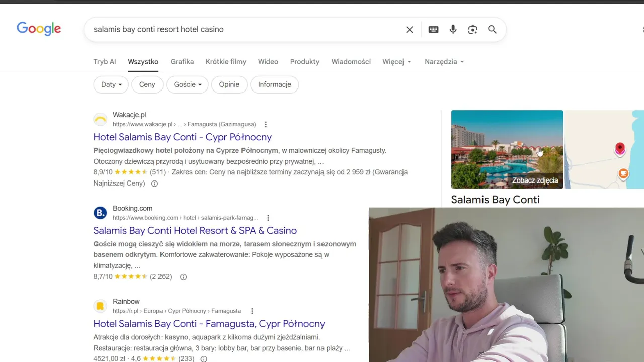Click the Wakacje.pl 8,9/10 rating stars
The width and height of the screenshot is (644, 362).
click(131, 172)
